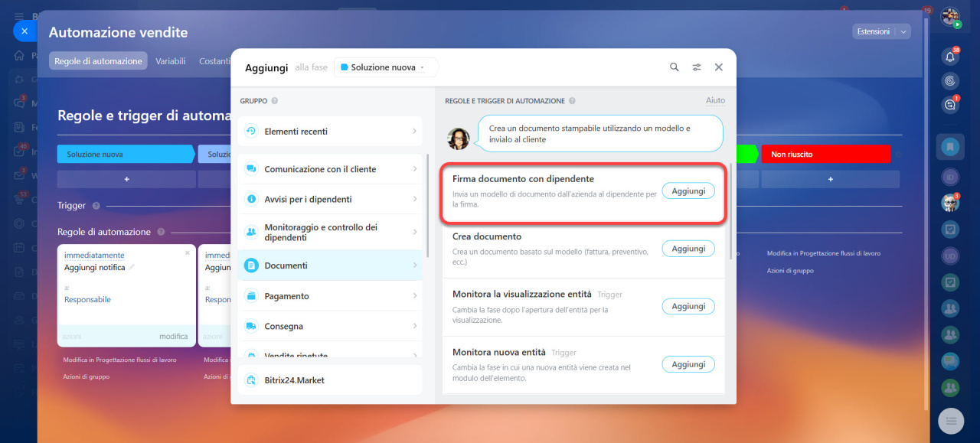Screen dimensions: 980x443
Task: Click the Crea documento title text
Action: (487, 236)
